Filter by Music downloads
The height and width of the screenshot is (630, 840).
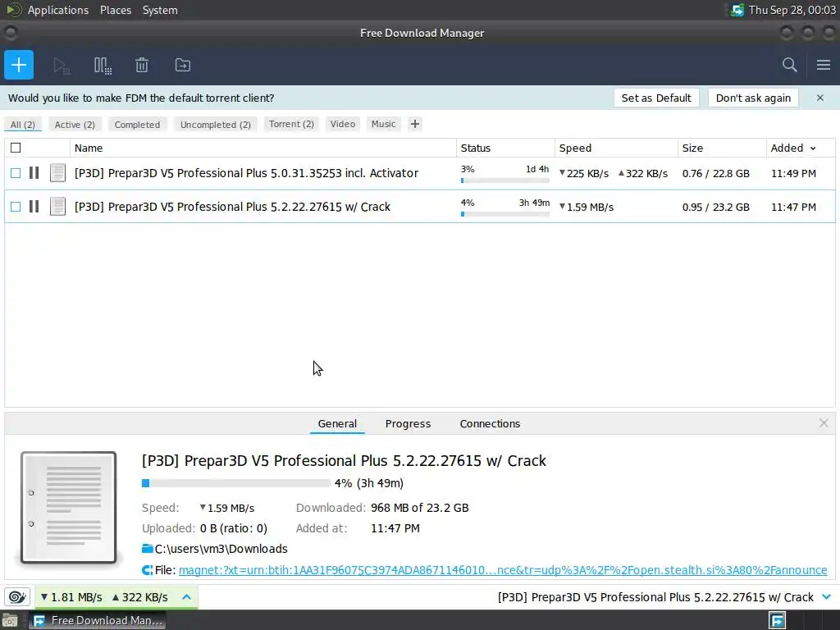[384, 125]
